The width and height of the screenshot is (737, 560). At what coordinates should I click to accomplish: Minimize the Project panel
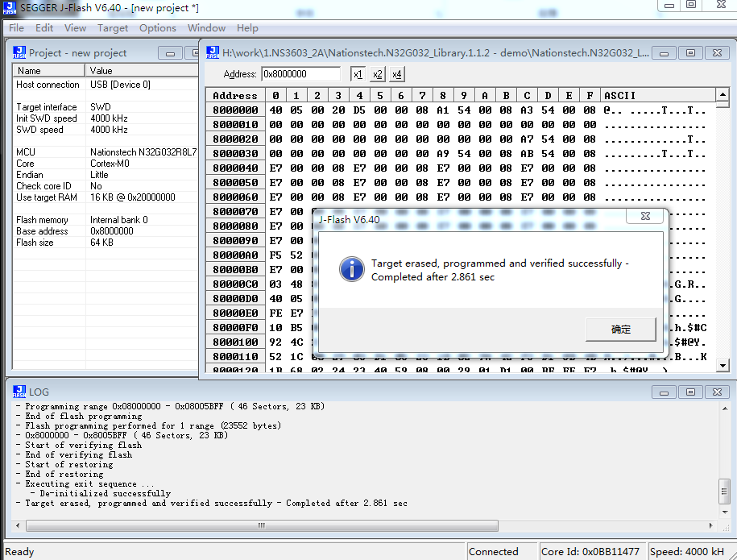point(170,53)
